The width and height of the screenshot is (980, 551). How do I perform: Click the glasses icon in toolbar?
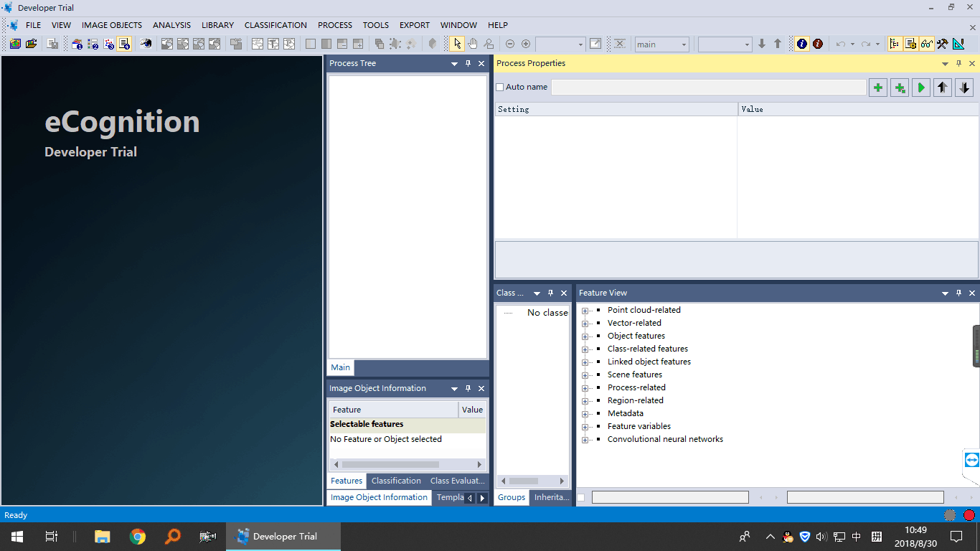click(x=926, y=44)
